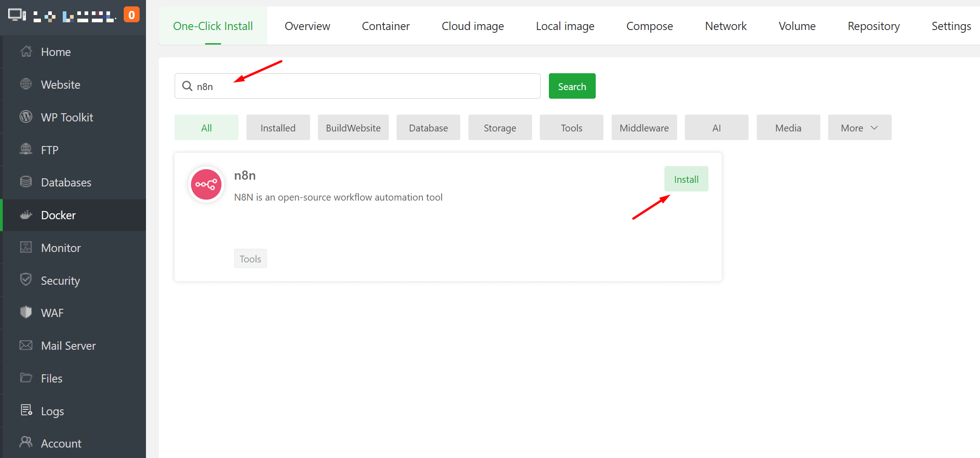
Task: Filter apps by Database category
Action: 428,128
